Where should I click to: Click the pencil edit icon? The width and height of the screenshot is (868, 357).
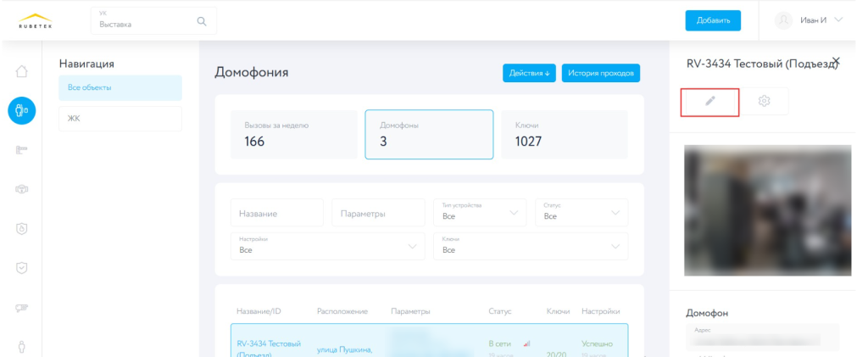pos(710,101)
